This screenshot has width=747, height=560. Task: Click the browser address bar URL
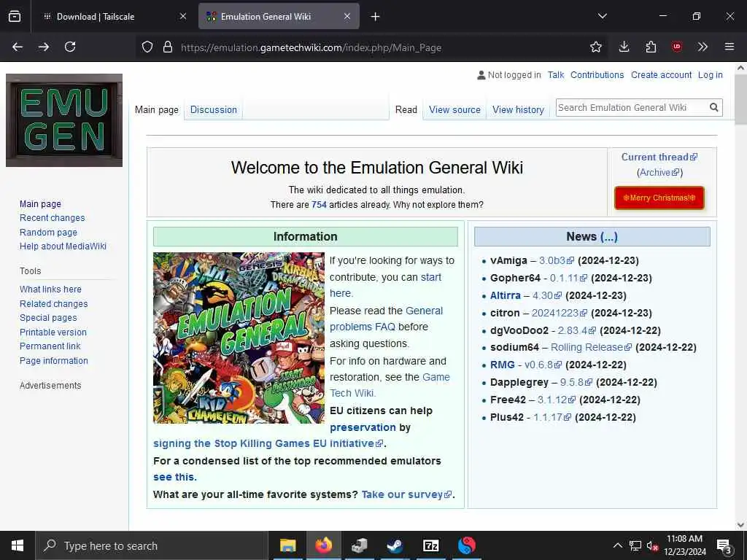(x=311, y=47)
